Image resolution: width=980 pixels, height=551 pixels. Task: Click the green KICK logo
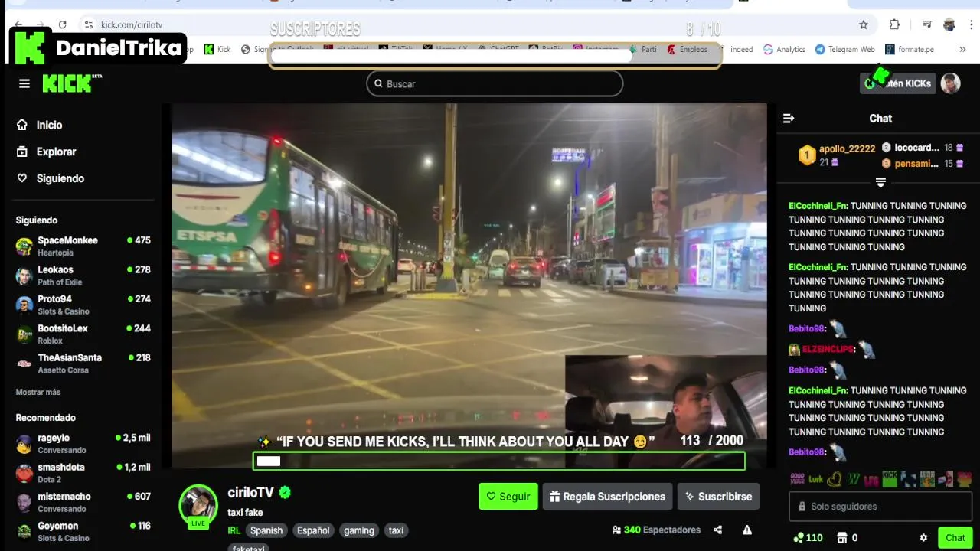69,83
